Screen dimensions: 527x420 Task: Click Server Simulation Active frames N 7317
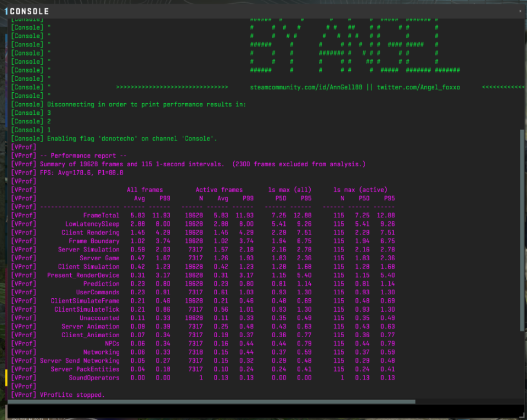tap(195, 250)
